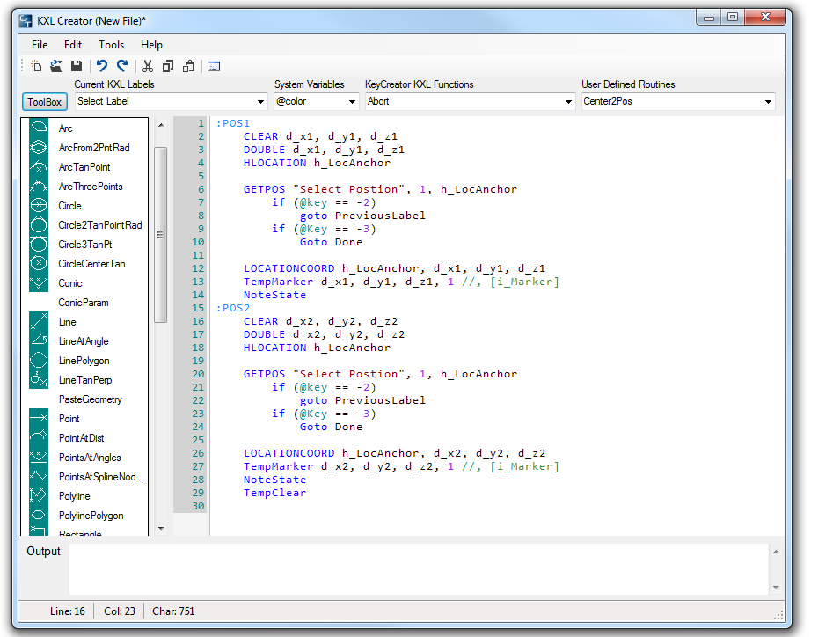Click the Open File toolbar icon
The width and height of the screenshot is (840, 637).
click(56, 66)
